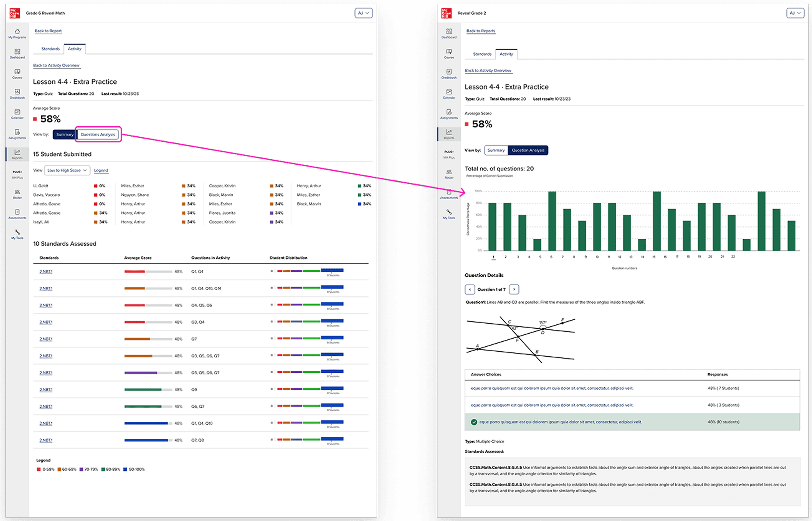Viewport: 812px width, 521px height.
Task: Select Standards tab in right panel
Action: tap(482, 54)
